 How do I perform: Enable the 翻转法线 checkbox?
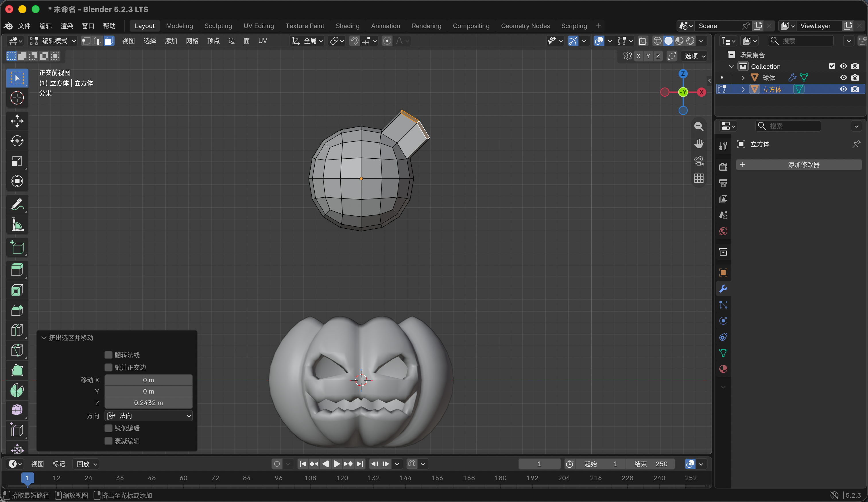pos(108,355)
